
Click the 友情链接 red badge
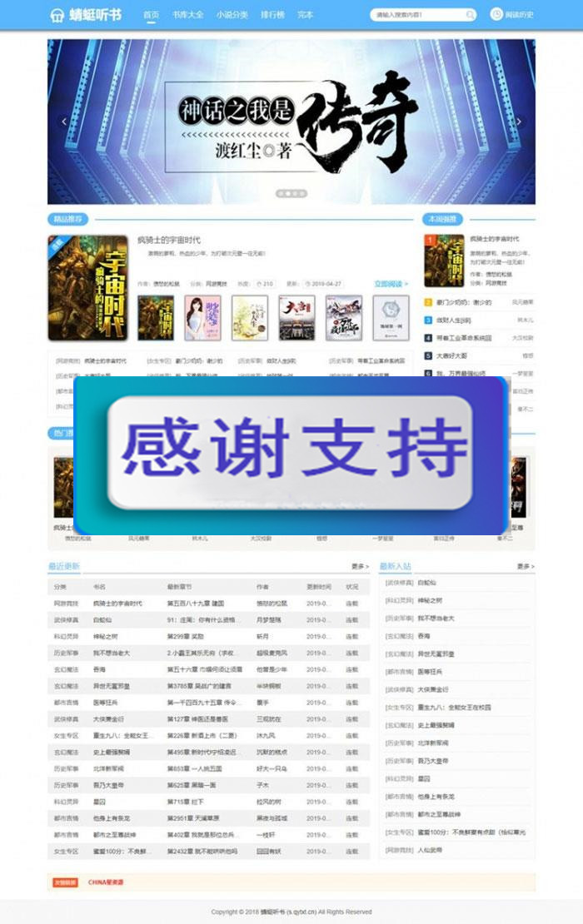[65, 882]
